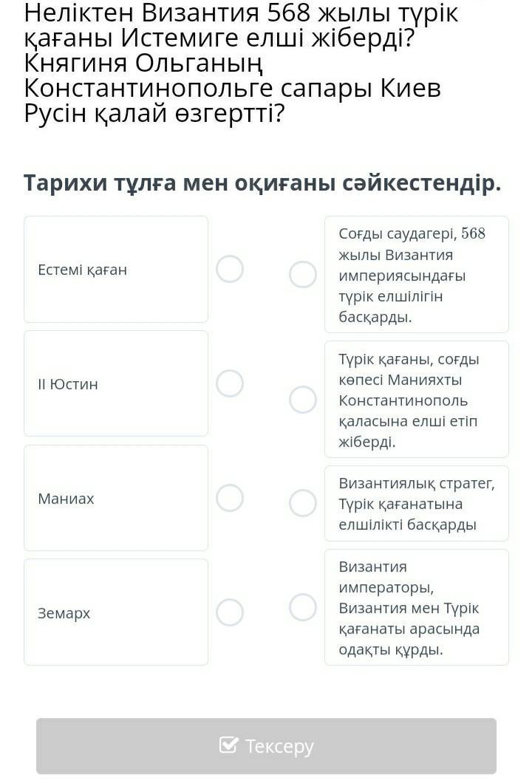
Task: Click the ІІ Юстин card
Action: pyautogui.click(x=116, y=383)
